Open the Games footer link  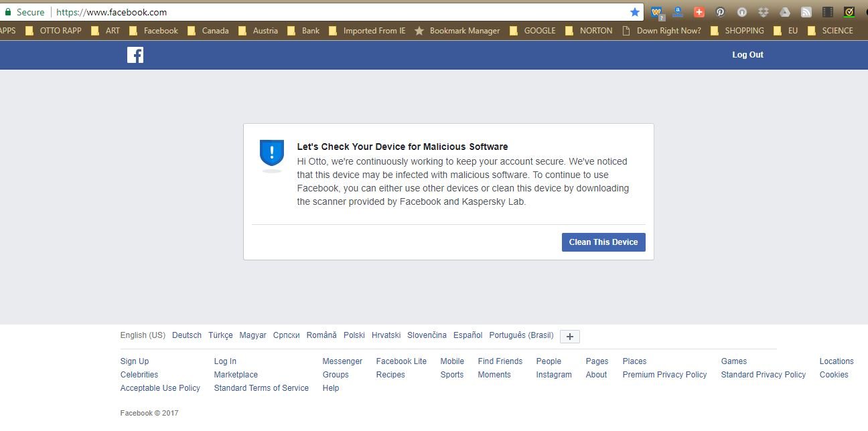click(x=734, y=361)
